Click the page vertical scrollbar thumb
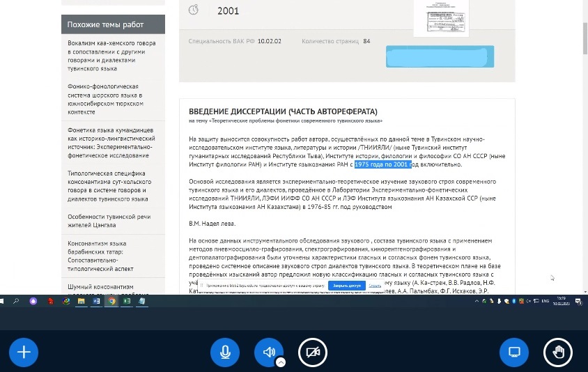This screenshot has height=372, width=588. 585,38
